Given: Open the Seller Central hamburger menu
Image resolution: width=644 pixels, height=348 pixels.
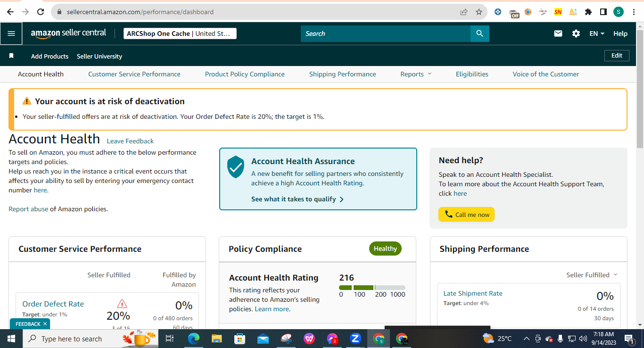Looking at the screenshot, I should click(x=11, y=33).
